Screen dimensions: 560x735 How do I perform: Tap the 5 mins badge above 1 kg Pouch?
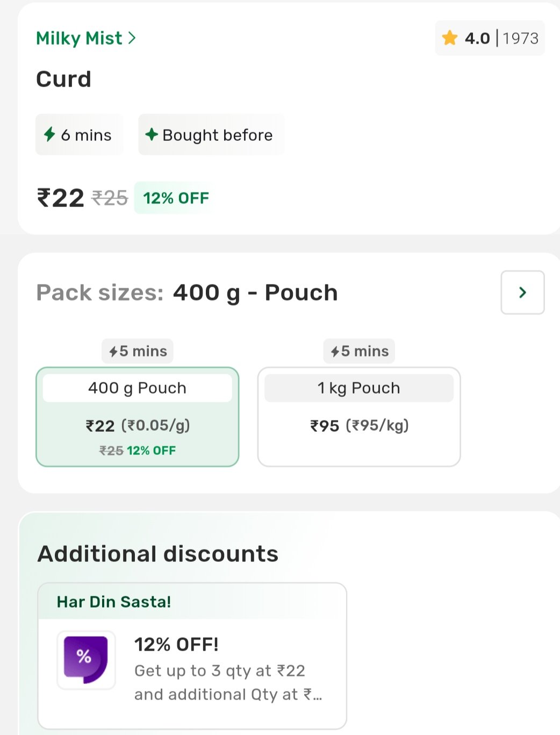pos(359,351)
